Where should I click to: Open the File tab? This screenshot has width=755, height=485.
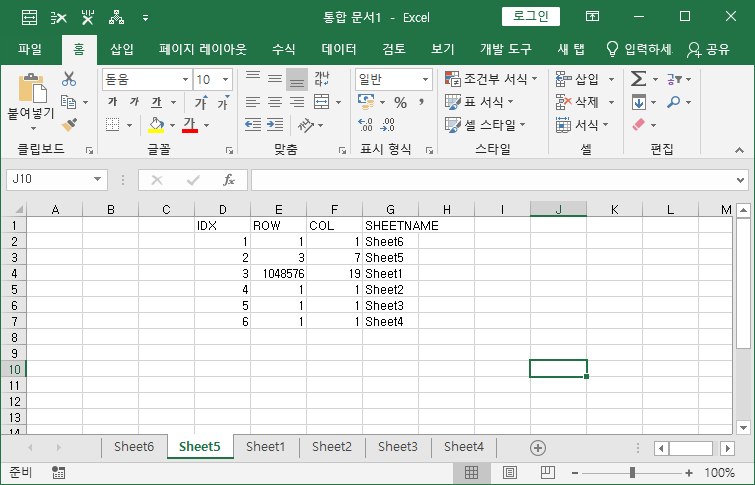[x=30, y=49]
